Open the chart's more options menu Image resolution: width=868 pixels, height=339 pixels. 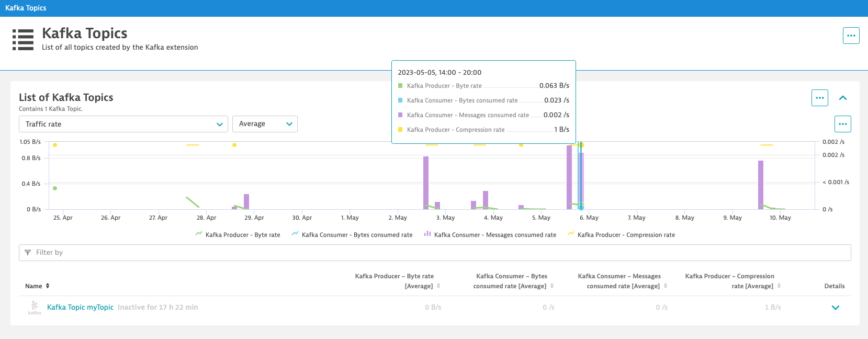click(x=843, y=124)
